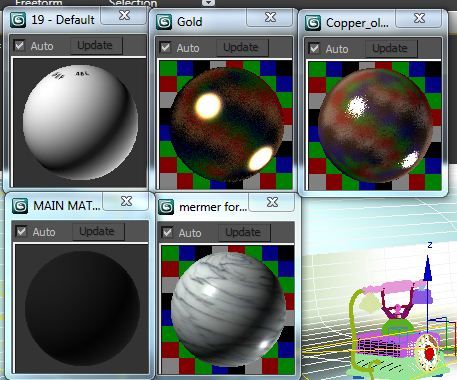Screen dimensions: 457x380
Task: Click the MAIN MAT... window app icon
Action: pyautogui.click(x=20, y=206)
